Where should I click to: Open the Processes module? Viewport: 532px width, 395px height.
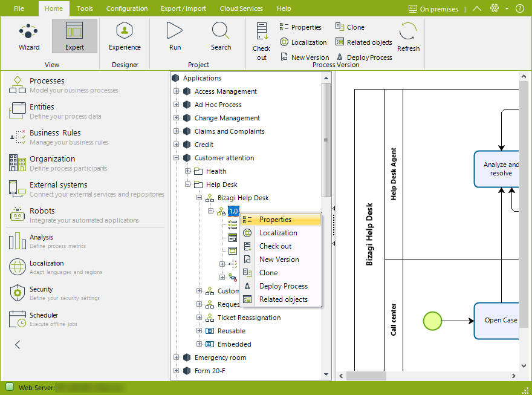coord(85,85)
